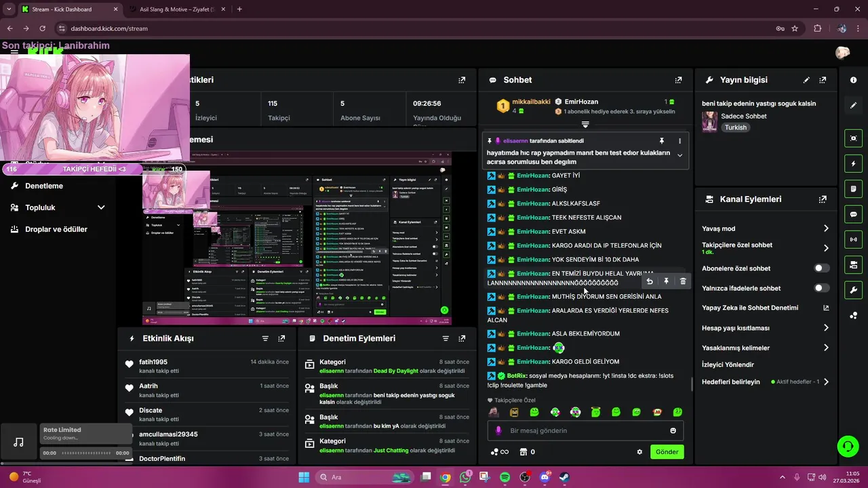
Task: Open Spotify from the taskbar
Action: (x=505, y=477)
